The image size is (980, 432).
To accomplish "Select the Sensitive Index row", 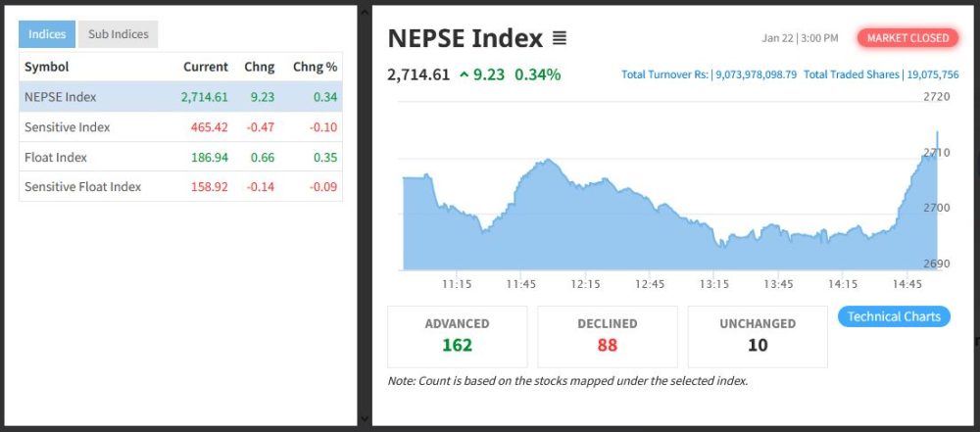I will coord(180,127).
